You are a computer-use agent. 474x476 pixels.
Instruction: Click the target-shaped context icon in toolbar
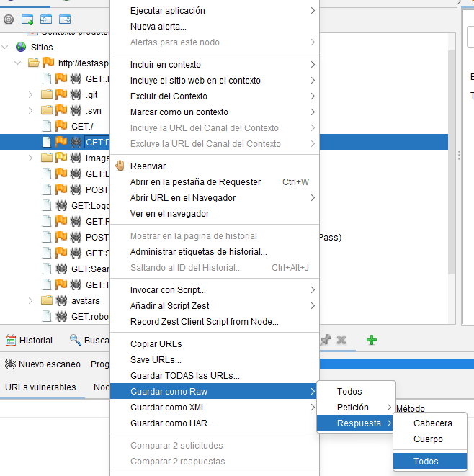(9, 19)
